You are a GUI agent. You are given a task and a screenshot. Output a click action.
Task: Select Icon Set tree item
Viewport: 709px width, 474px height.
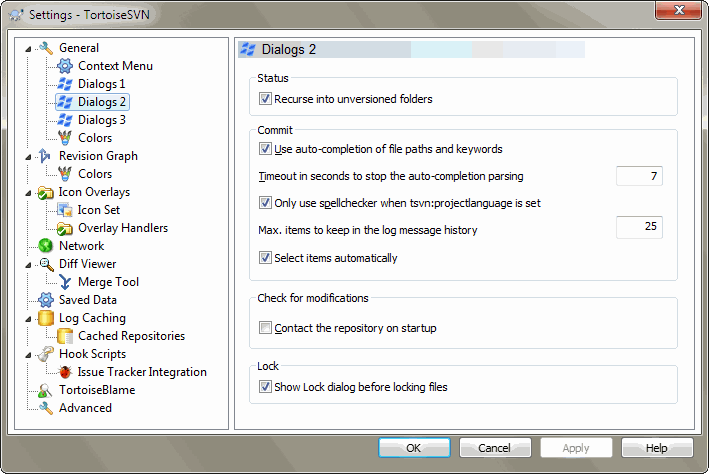[x=99, y=210]
